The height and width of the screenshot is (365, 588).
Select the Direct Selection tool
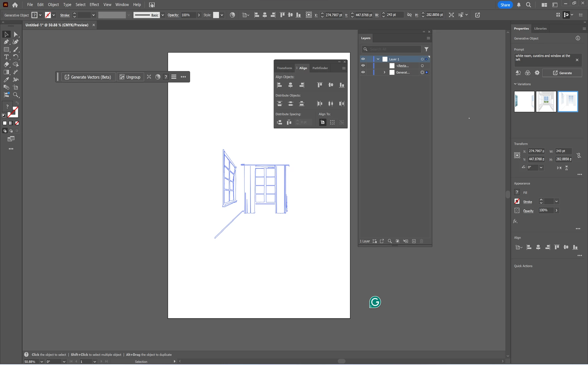pos(16,34)
